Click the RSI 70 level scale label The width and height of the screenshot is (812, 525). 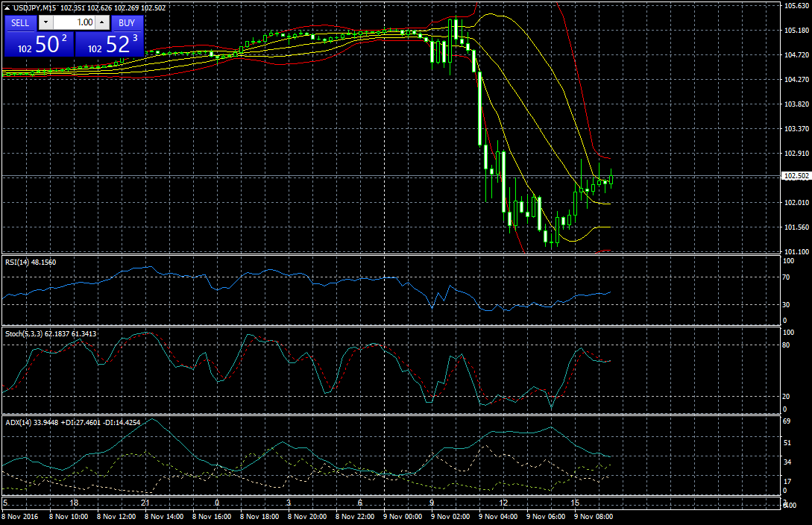pos(786,277)
